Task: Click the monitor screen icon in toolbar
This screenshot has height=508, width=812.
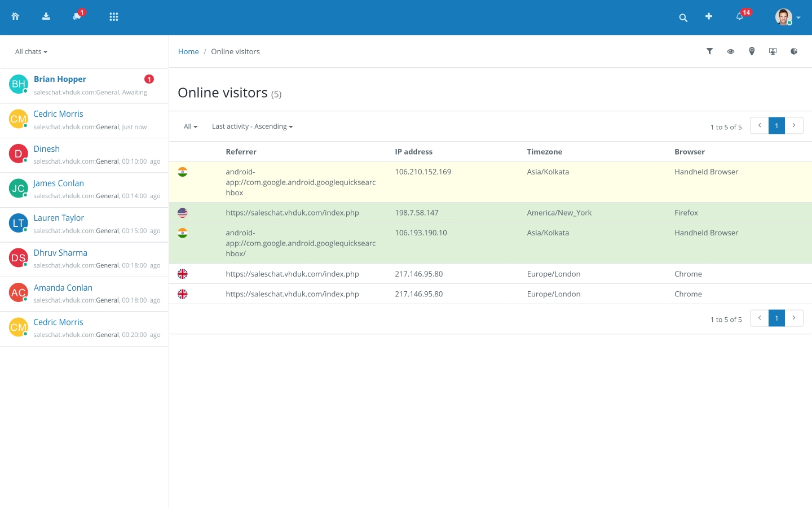Action: coord(773,51)
